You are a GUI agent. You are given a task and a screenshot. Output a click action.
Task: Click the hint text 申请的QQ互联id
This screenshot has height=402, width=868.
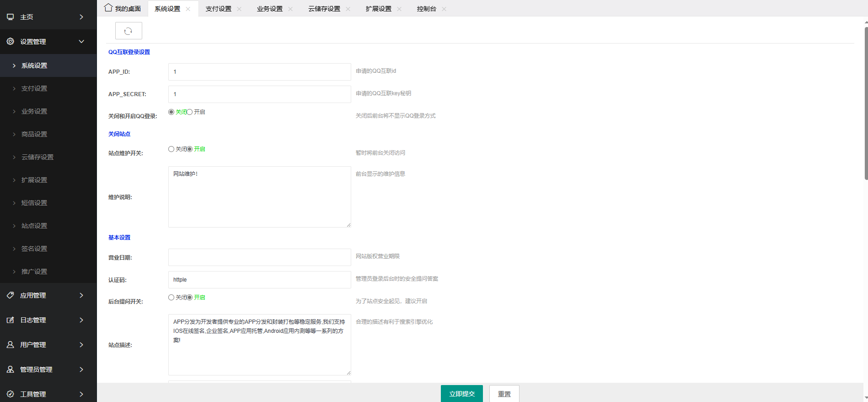point(376,71)
